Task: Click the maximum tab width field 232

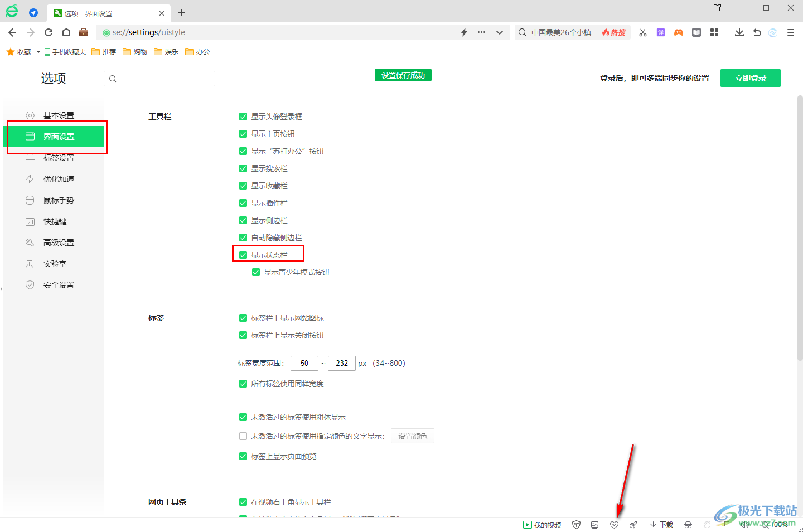Action: point(342,363)
